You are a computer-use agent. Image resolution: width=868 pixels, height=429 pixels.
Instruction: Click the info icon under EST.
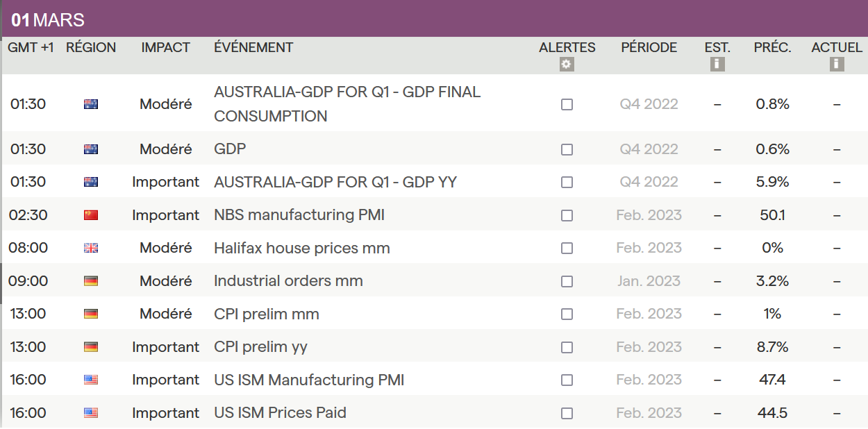pos(717,65)
